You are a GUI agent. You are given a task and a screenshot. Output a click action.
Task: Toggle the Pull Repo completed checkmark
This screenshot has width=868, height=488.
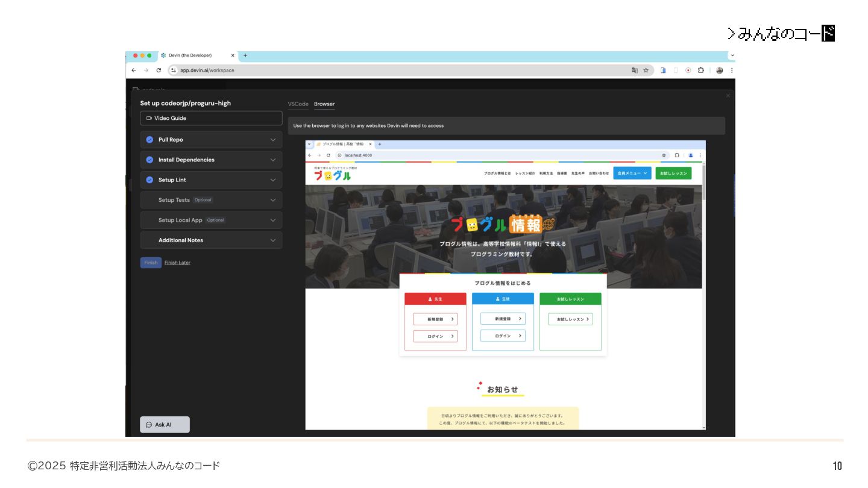(149, 140)
